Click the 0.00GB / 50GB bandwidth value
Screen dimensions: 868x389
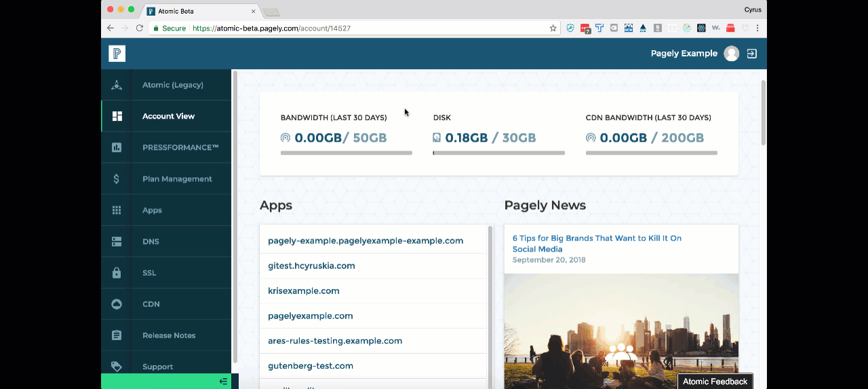pyautogui.click(x=340, y=138)
